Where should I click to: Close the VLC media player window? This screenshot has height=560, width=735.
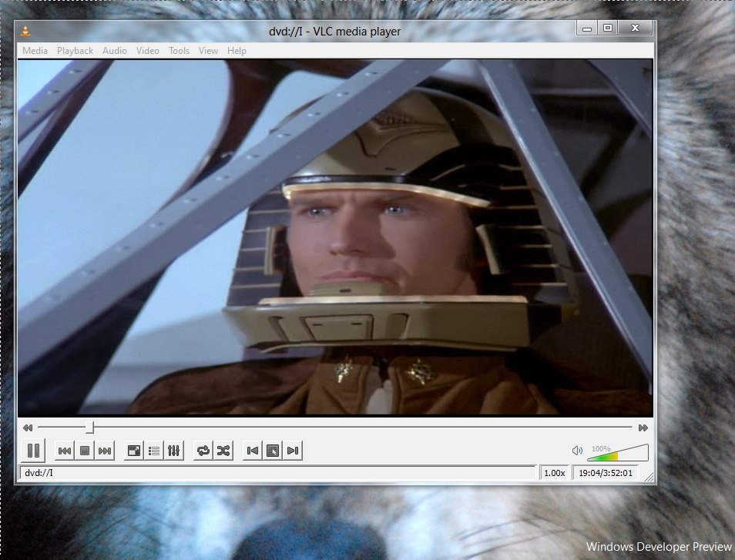pos(635,29)
